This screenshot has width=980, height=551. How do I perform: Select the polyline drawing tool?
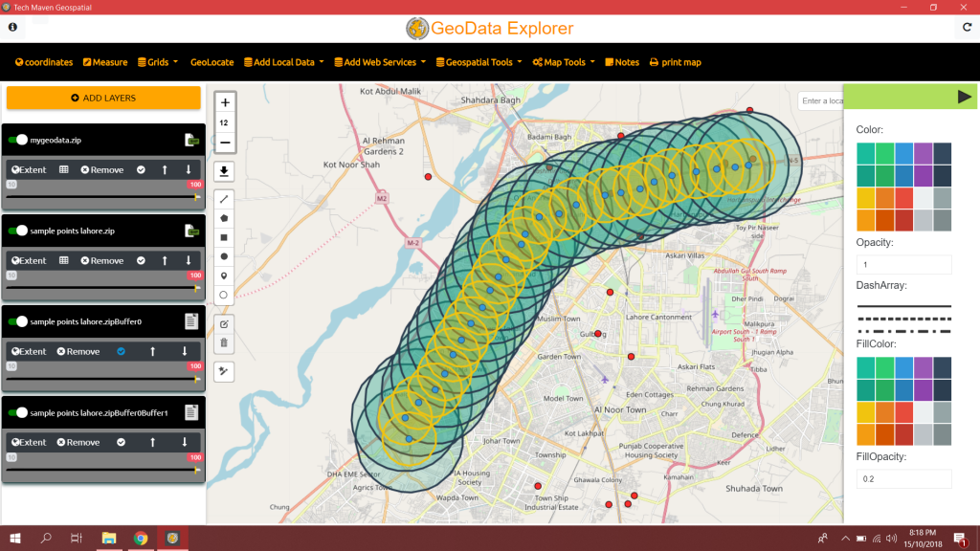coord(224,199)
